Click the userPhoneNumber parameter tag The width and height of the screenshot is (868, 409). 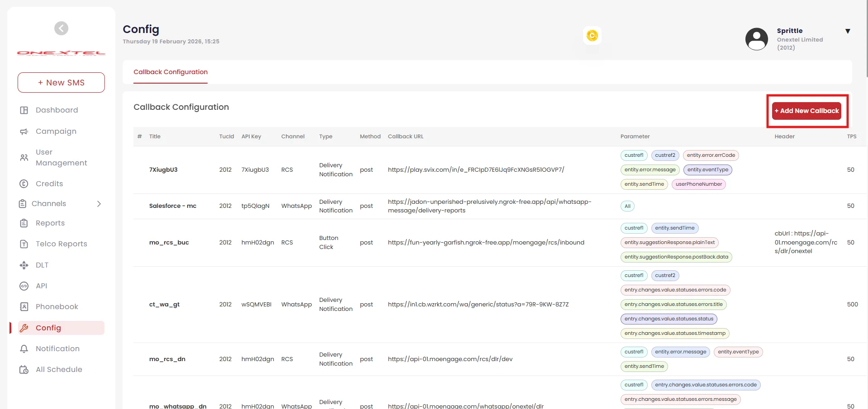(699, 184)
